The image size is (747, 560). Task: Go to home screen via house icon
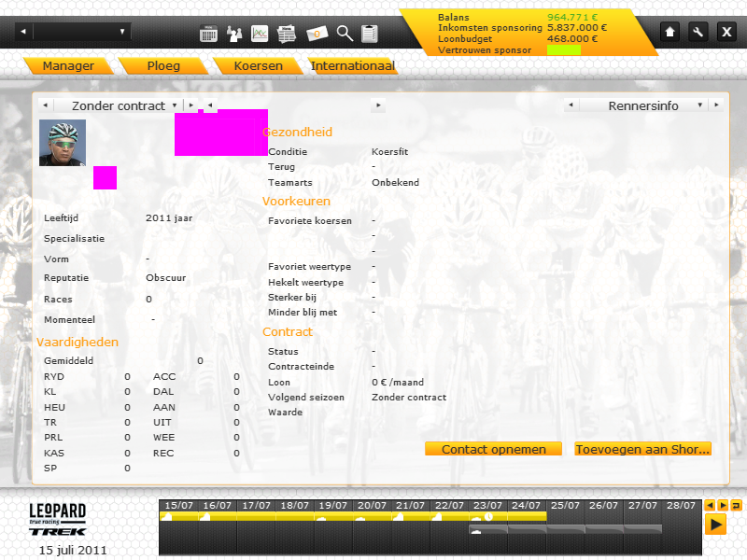[669, 32]
